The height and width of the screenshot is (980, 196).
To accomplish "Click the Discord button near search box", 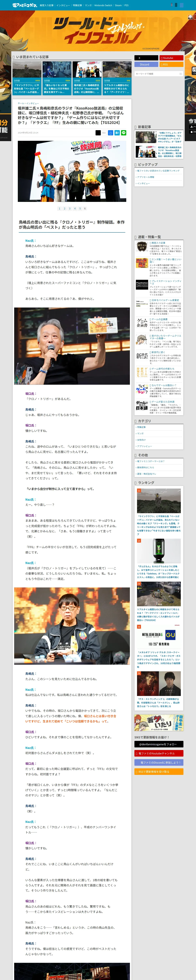I will click(x=146, y=64).
